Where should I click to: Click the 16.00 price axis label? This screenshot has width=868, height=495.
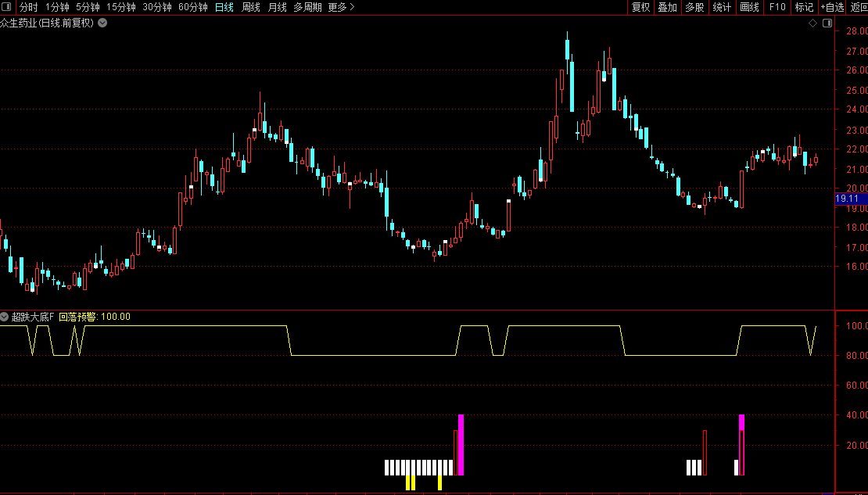pyautogui.click(x=857, y=267)
